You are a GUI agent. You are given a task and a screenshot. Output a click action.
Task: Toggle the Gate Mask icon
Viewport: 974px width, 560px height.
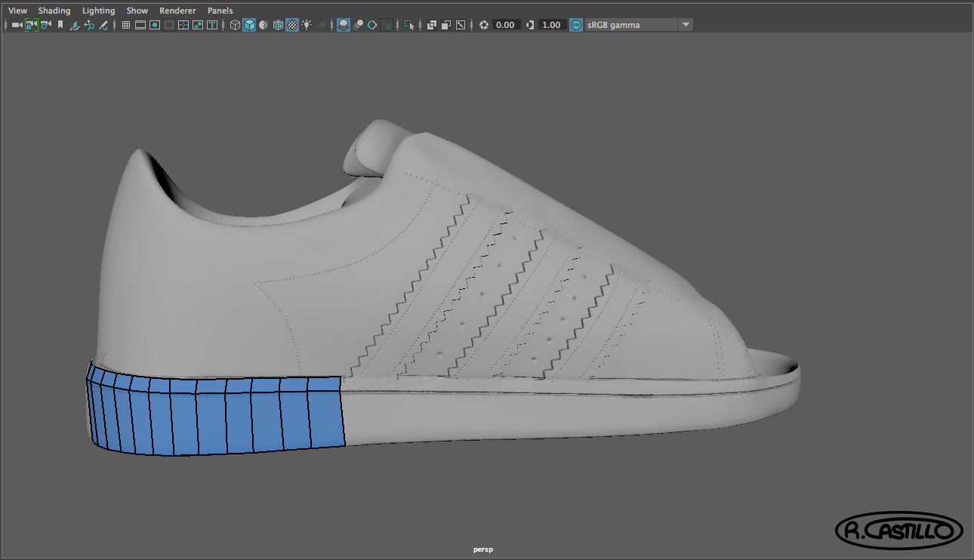tap(169, 25)
